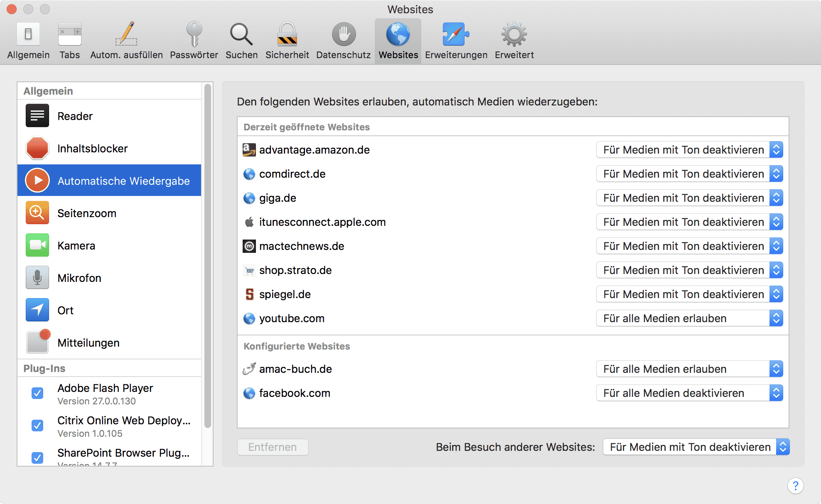Open the Erweitert gear icon
821x504 pixels.
[x=514, y=34]
